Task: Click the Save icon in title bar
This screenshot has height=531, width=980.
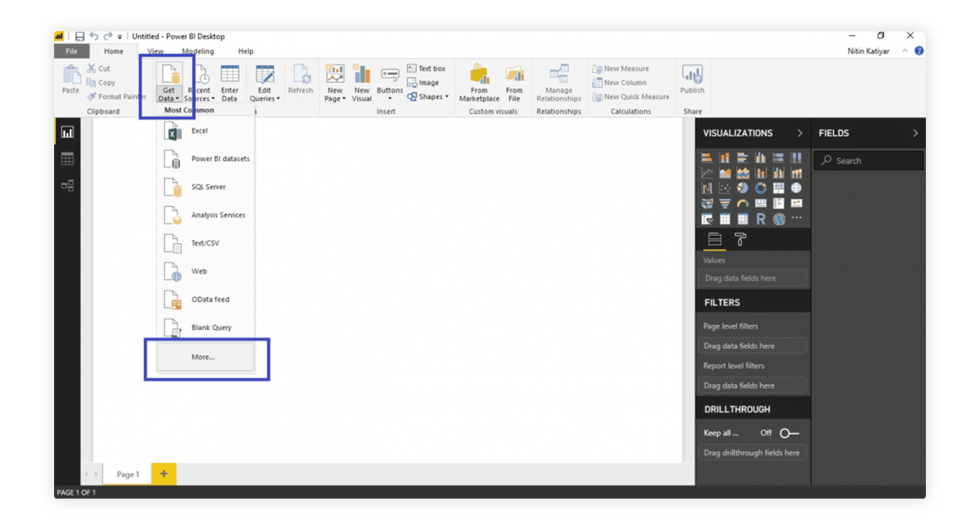Action: [x=80, y=36]
